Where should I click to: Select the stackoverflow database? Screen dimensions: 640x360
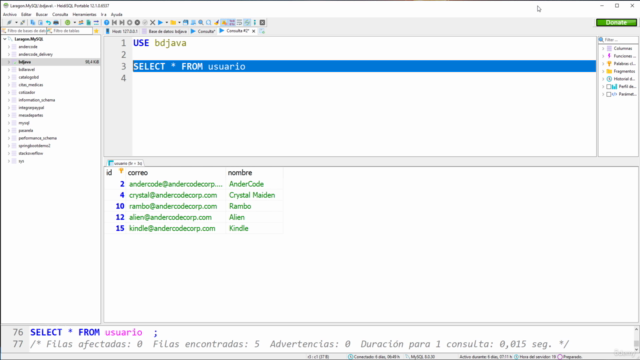point(31,153)
